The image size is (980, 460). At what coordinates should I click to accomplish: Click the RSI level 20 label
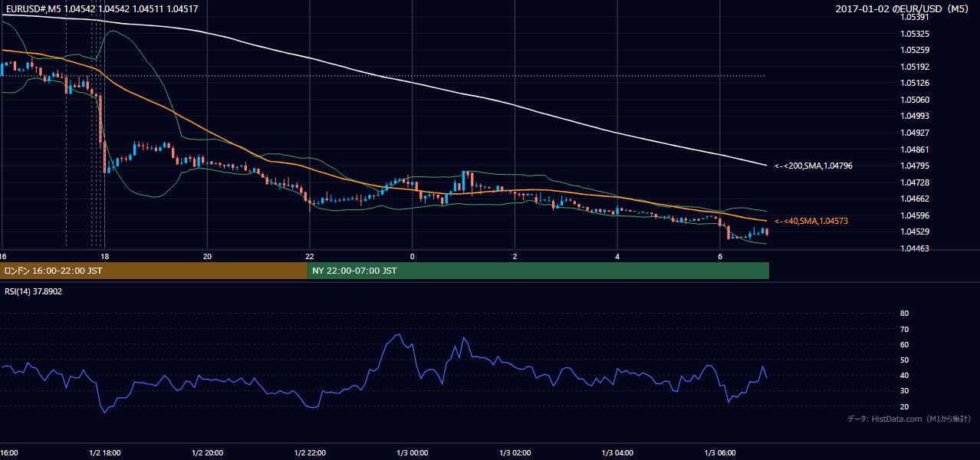[904, 406]
